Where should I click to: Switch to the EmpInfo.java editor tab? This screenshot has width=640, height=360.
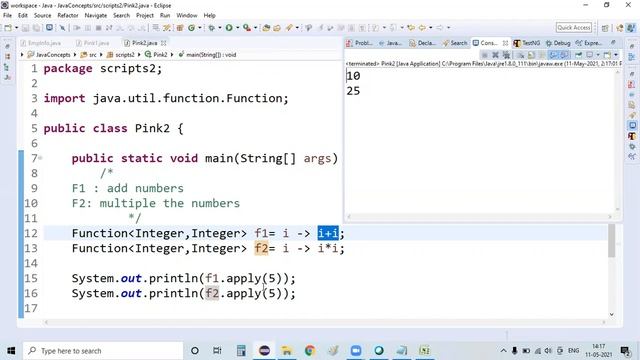click(x=41, y=43)
